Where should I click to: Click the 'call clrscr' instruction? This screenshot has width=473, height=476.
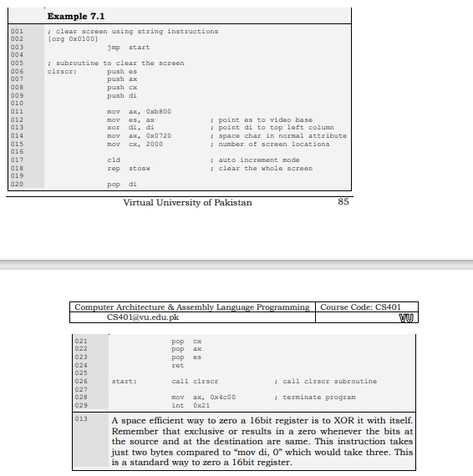(195, 382)
